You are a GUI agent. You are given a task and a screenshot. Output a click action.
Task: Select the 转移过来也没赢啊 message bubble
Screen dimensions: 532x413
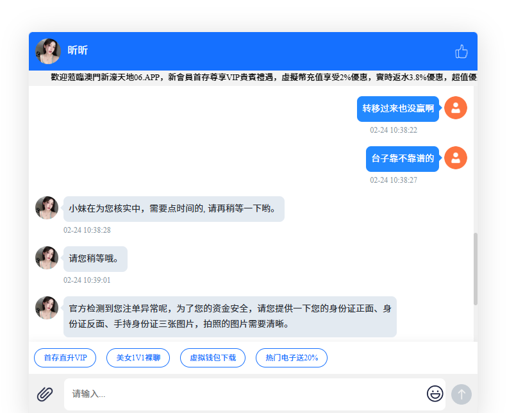point(397,108)
